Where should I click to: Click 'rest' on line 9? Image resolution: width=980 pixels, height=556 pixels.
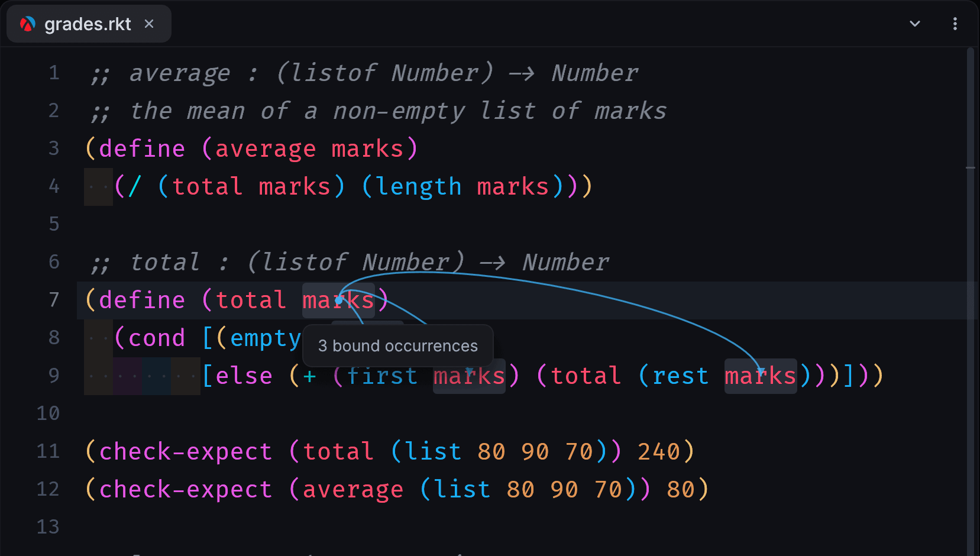(681, 376)
